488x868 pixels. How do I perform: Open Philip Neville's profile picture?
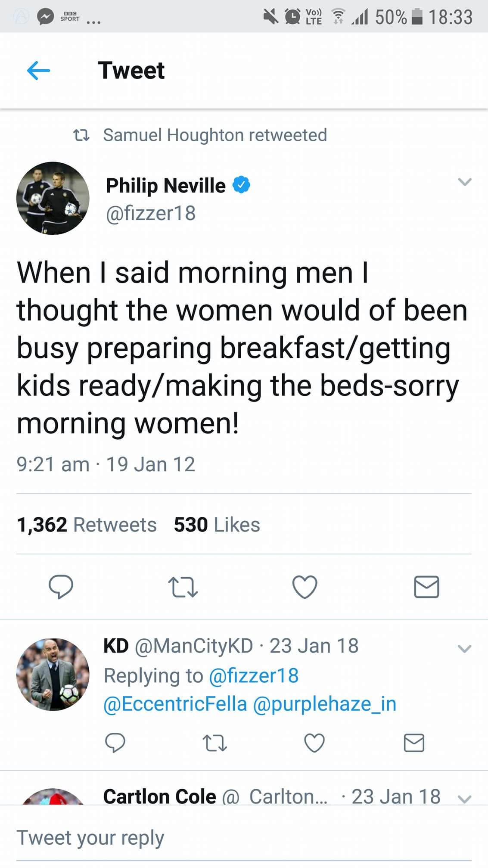[53, 198]
